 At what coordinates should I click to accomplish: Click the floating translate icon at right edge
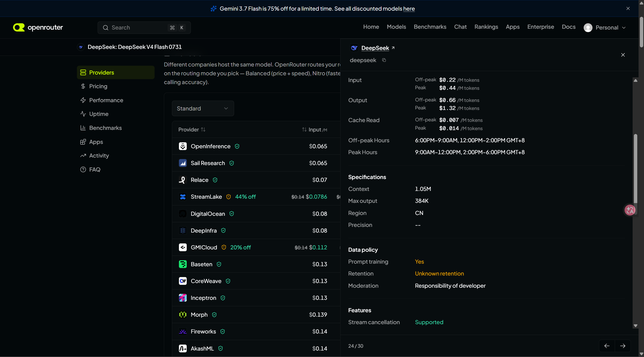click(630, 210)
